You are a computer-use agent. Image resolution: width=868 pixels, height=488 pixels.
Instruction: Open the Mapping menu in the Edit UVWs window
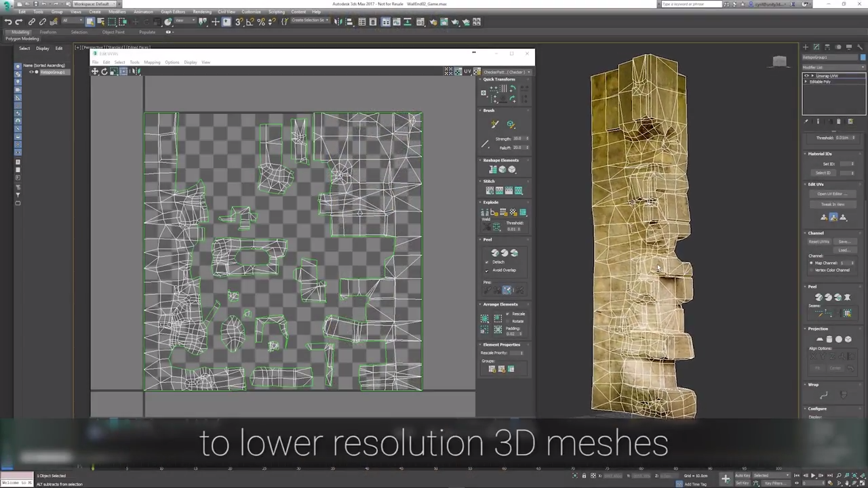151,62
